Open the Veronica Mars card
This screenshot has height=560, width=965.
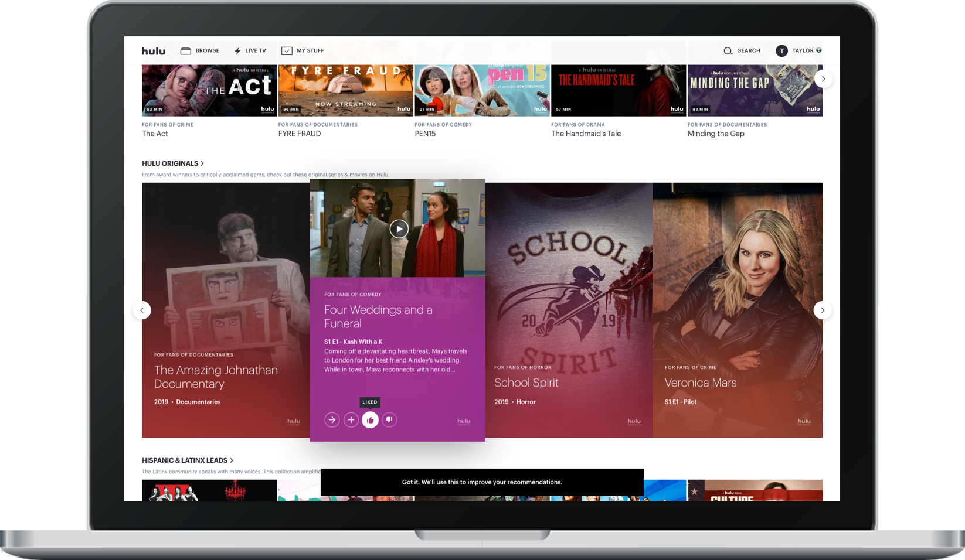(738, 310)
